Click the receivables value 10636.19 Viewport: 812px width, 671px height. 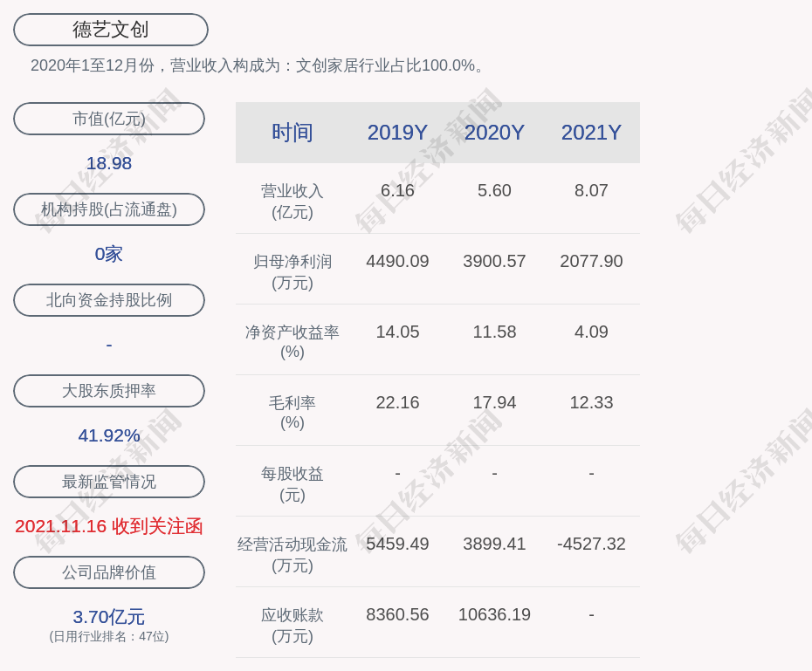tap(494, 614)
